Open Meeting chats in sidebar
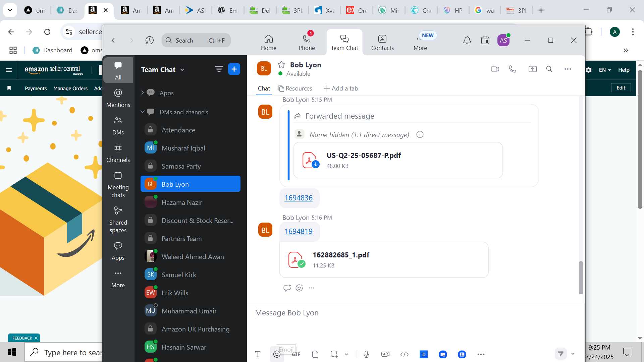This screenshot has height=362, width=644. click(x=118, y=185)
